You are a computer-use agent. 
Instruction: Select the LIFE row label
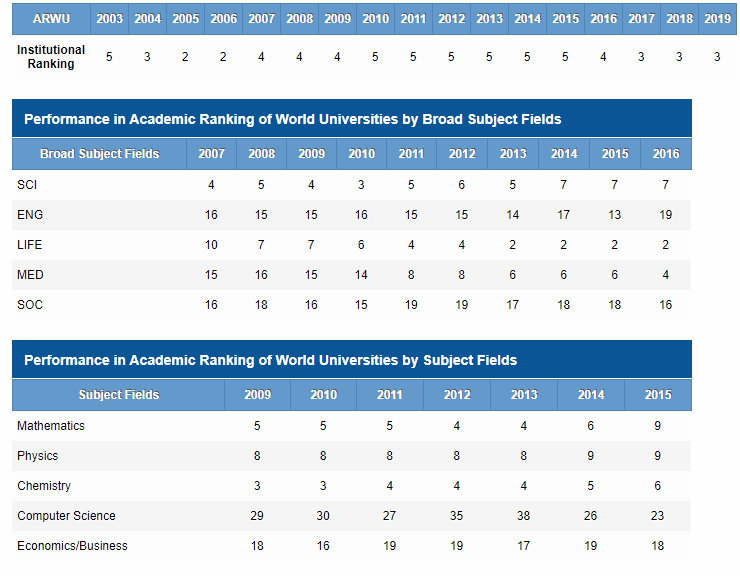(x=29, y=245)
